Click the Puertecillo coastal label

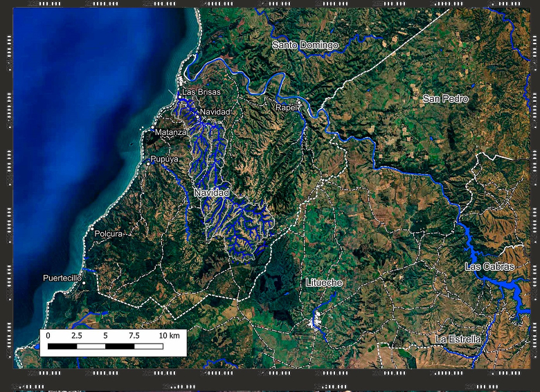pos(62,278)
